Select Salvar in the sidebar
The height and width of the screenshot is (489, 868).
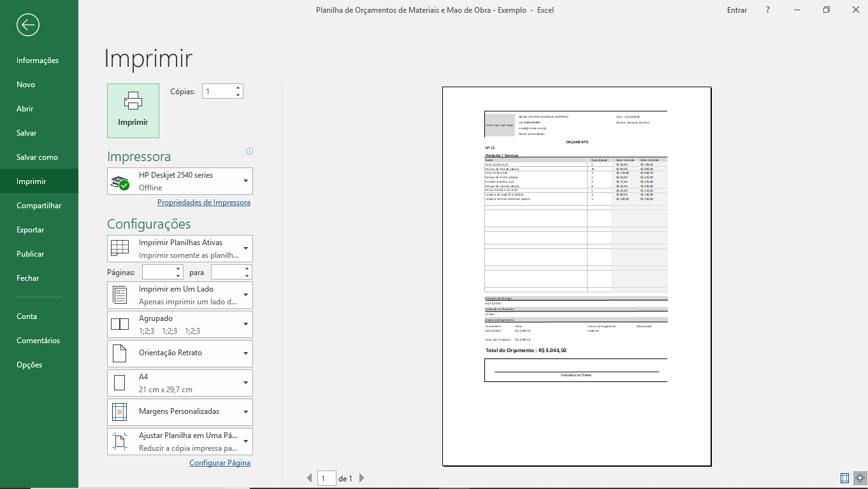(x=39, y=133)
